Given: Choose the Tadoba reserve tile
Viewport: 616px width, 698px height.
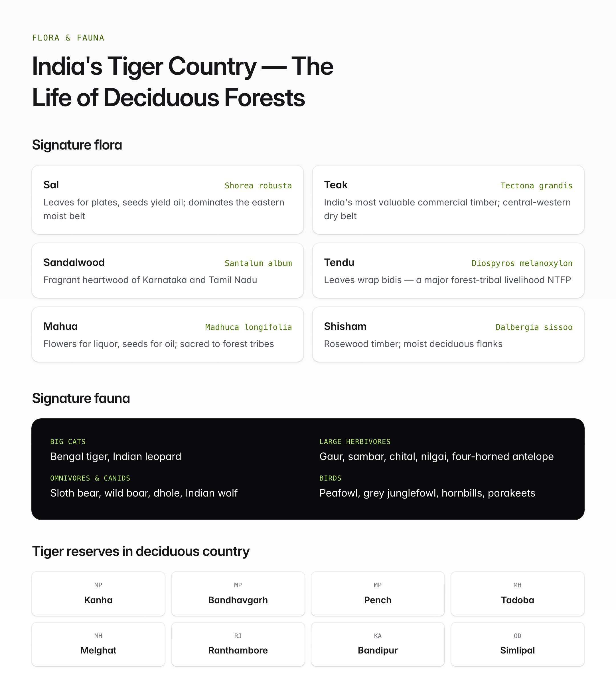Looking at the screenshot, I should pos(517,594).
